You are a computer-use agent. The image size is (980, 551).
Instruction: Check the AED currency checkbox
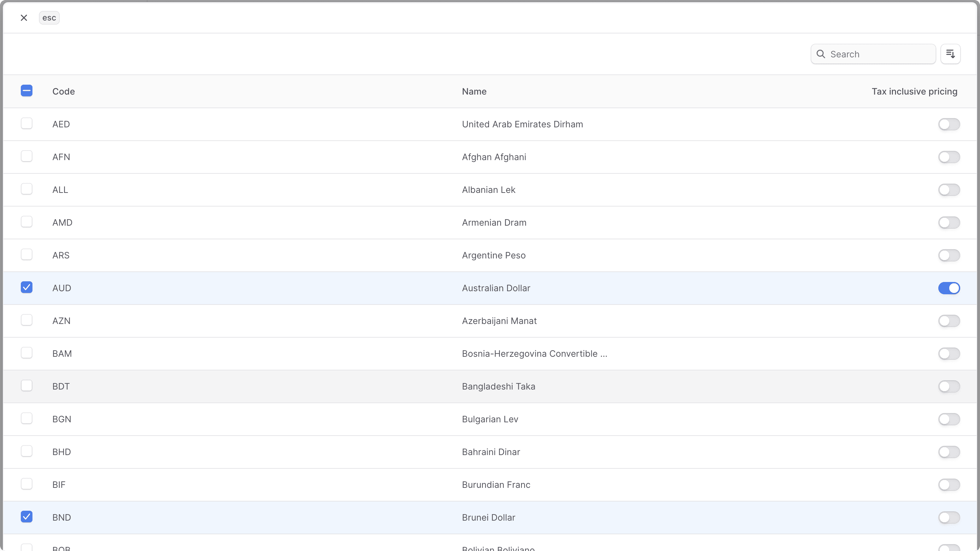(27, 124)
